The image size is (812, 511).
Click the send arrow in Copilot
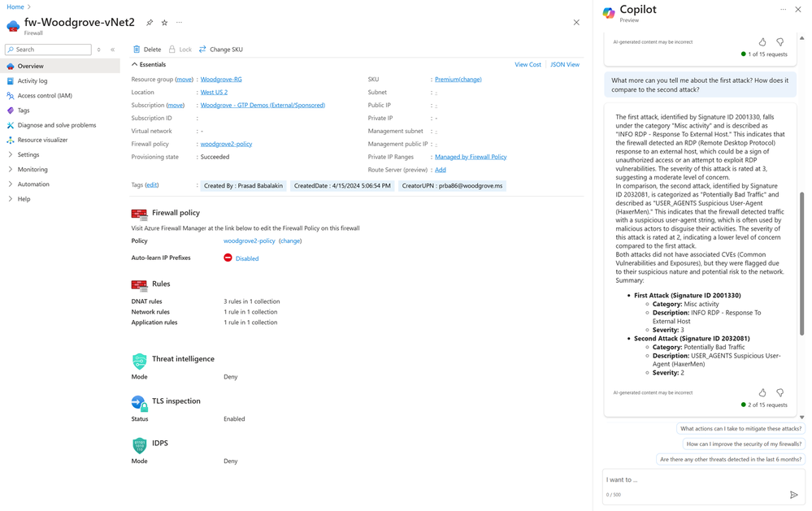click(793, 495)
